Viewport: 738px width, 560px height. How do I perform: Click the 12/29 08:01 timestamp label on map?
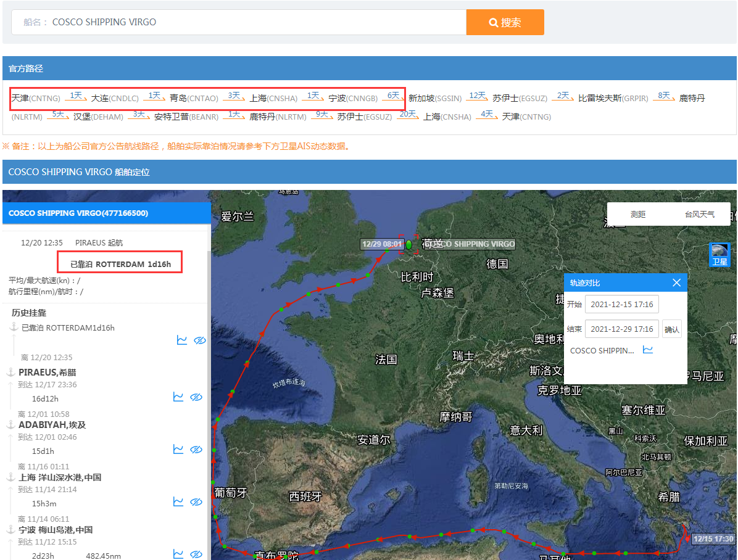tap(382, 244)
